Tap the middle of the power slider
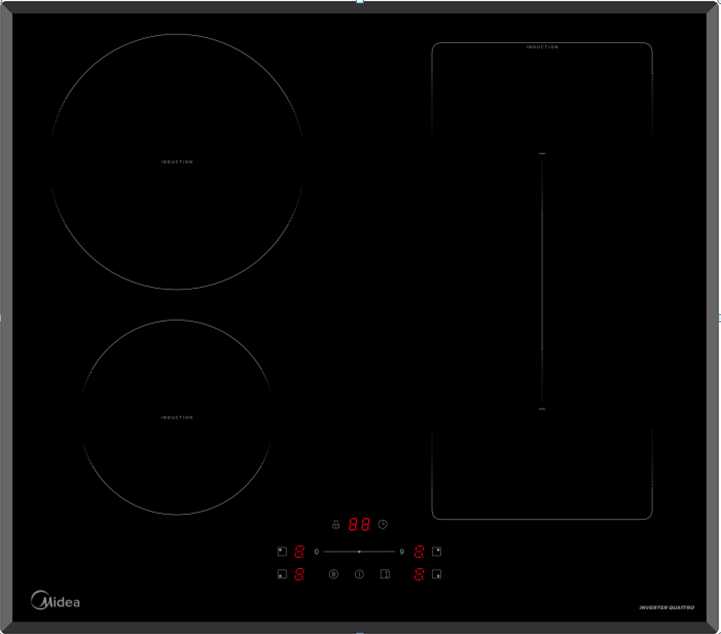The width and height of the screenshot is (721, 634). [x=359, y=551]
